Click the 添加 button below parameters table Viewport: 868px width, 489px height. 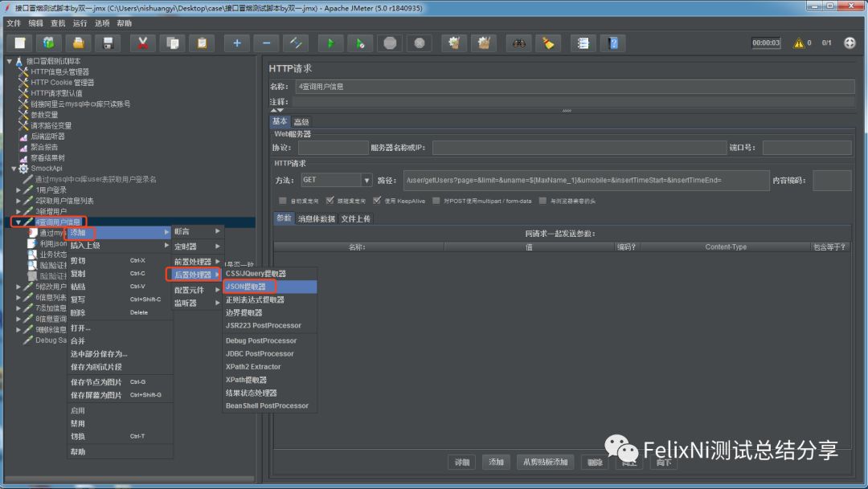coord(496,462)
